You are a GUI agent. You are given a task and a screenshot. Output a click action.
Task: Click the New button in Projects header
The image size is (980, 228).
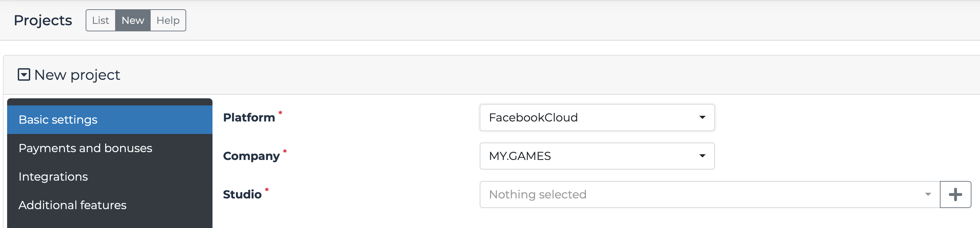(x=133, y=20)
